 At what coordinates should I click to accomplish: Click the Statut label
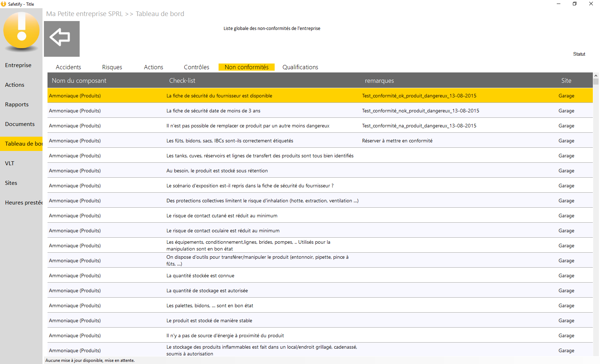[579, 54]
